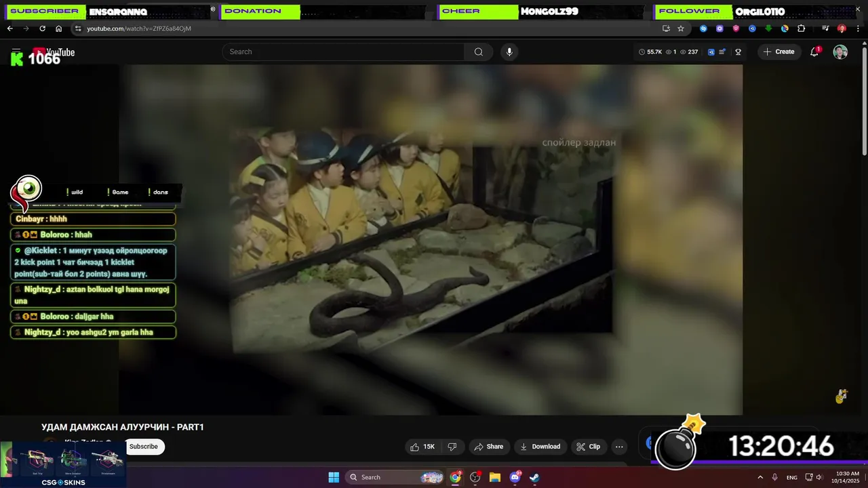Click chat message 'Cinbayr : hhhh'
Image resolution: width=868 pixels, height=488 pixels.
93,219
